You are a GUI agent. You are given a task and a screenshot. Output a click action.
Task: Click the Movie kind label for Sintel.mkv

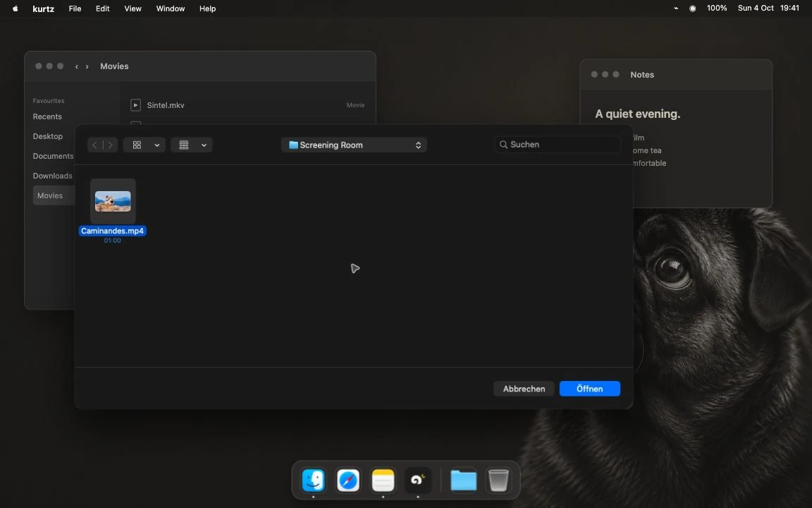pyautogui.click(x=355, y=105)
